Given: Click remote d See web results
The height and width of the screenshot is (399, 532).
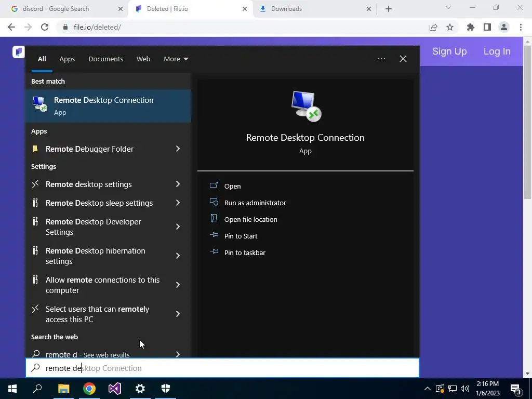Looking at the screenshot, I should [87, 354].
